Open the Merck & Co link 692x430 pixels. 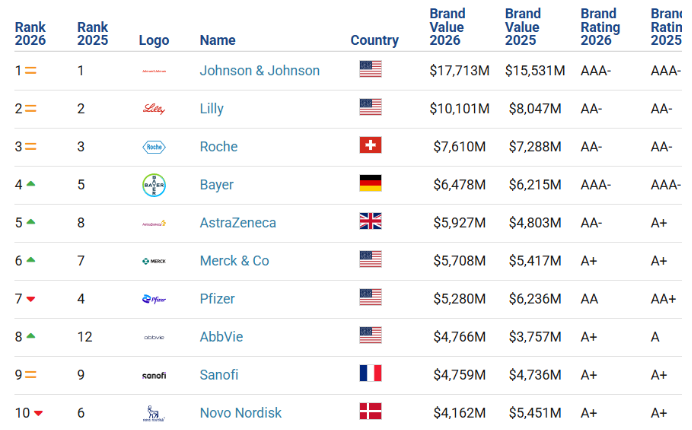(x=234, y=261)
